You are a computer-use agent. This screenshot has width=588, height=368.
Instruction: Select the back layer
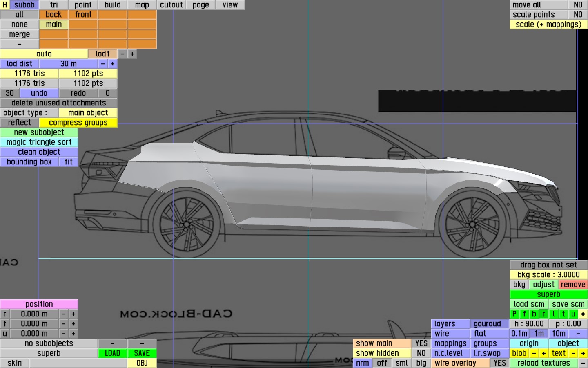click(54, 15)
